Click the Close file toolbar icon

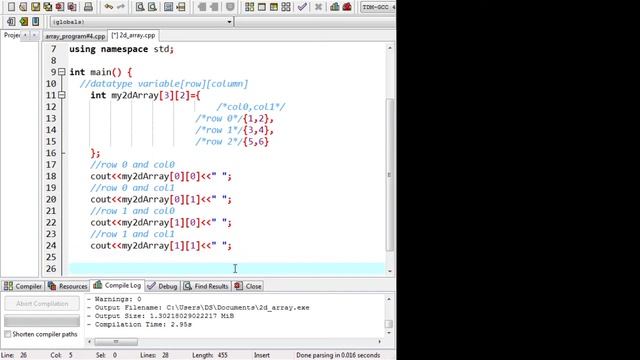point(60,7)
